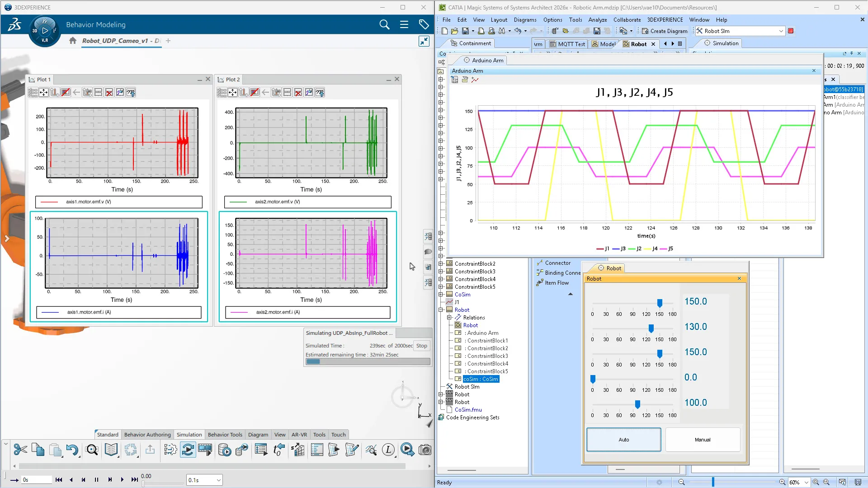Jump to start of simulation playback
868x488 pixels.
tap(59, 480)
